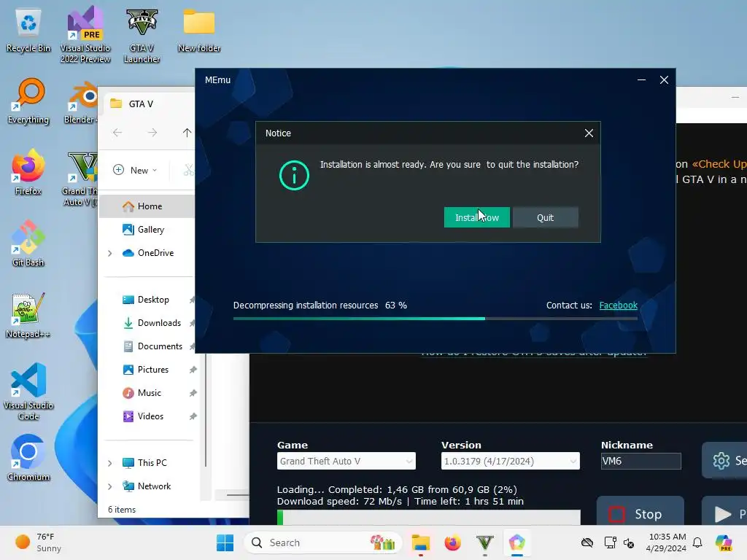Screen dimensions: 747x560
Task: Click the taskbar Search box
Action: pos(323,542)
